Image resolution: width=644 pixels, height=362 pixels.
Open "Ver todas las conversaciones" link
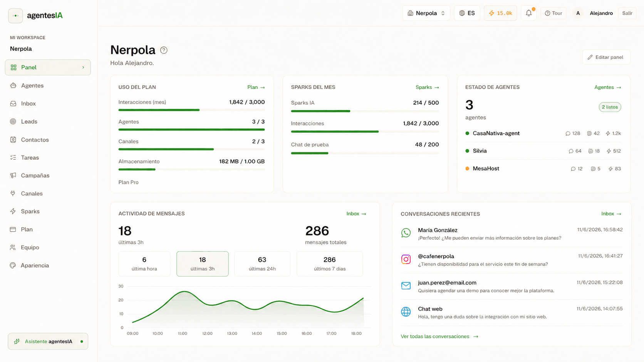(439, 336)
